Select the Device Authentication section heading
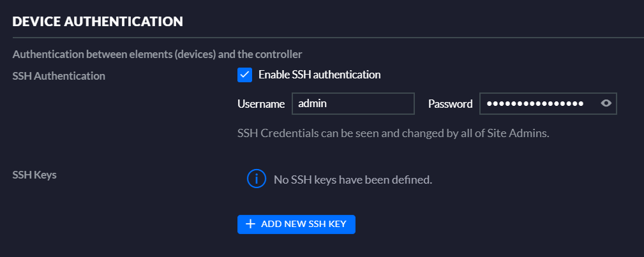 pos(98,21)
